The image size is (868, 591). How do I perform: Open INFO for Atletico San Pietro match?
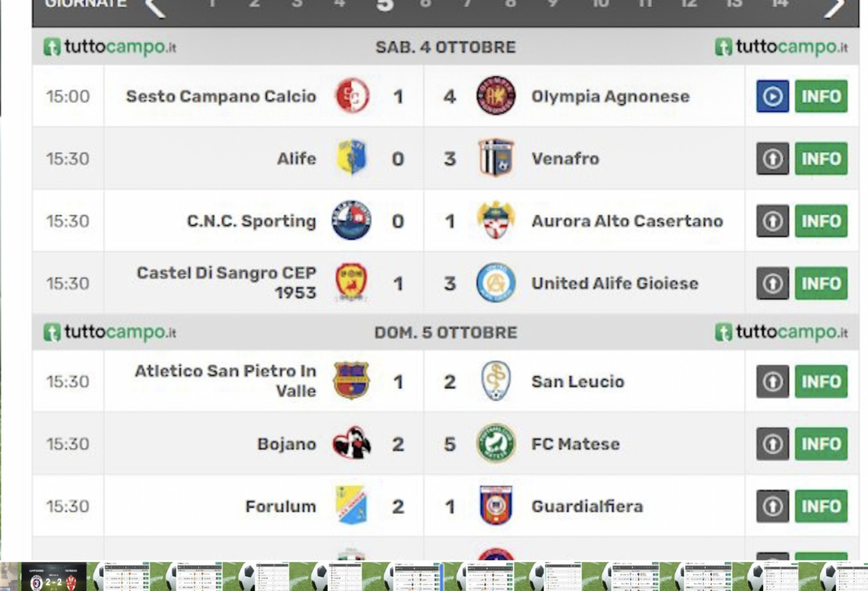(x=821, y=382)
